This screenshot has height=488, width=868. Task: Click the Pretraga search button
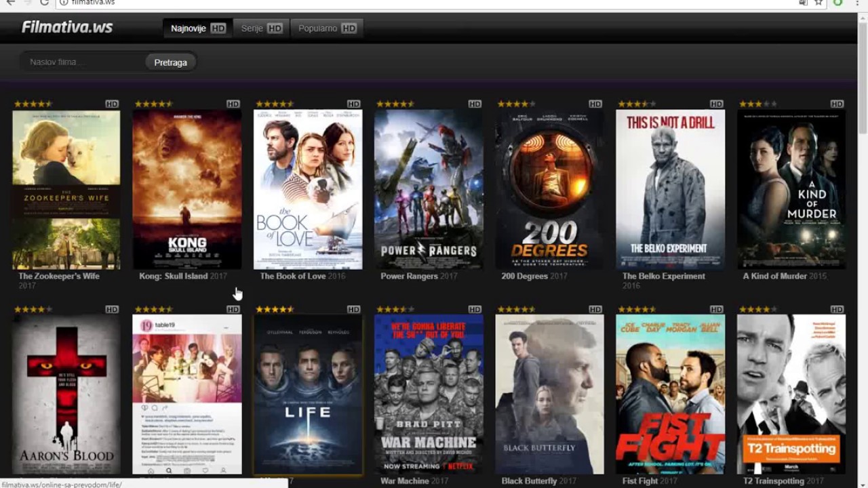click(170, 62)
